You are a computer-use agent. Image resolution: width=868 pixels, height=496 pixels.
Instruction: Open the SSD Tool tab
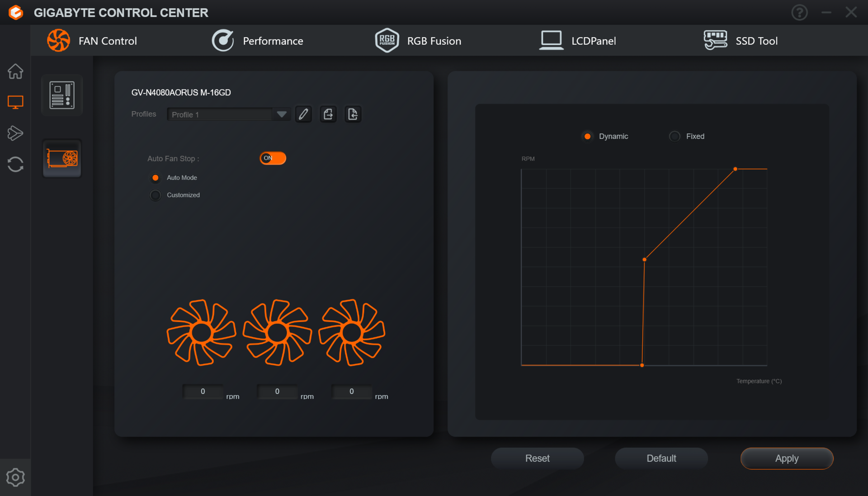(741, 41)
